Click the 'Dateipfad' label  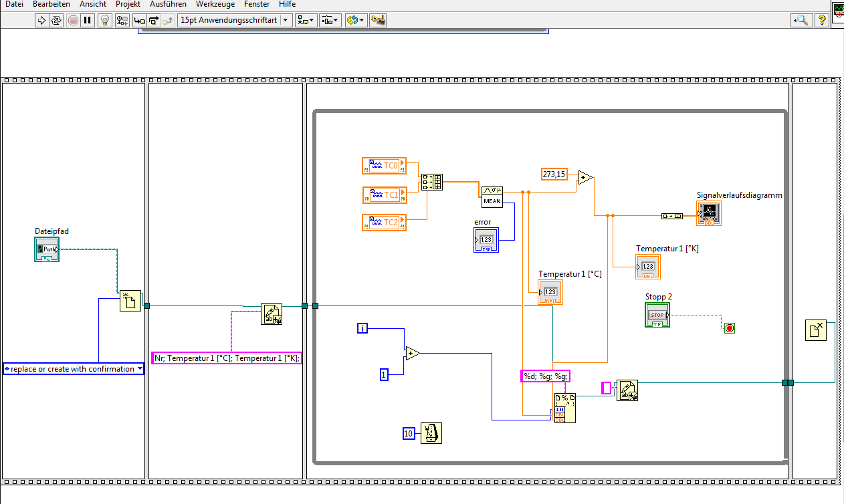pyautogui.click(x=51, y=231)
